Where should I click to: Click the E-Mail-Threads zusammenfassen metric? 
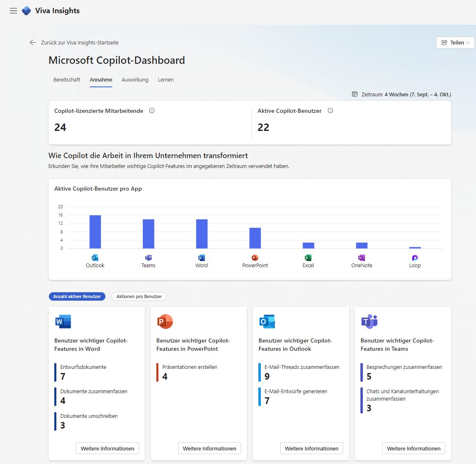tap(299, 372)
